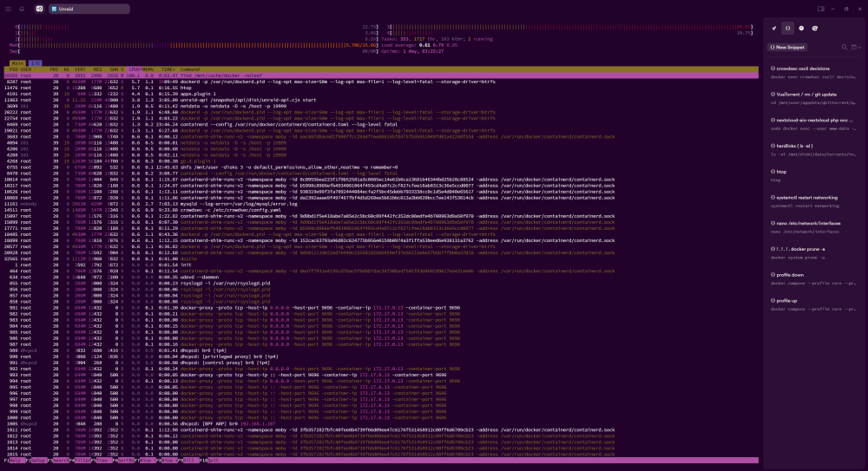Sort by PID column header
Image resolution: width=868 pixels, height=471 pixels.
click(13, 69)
